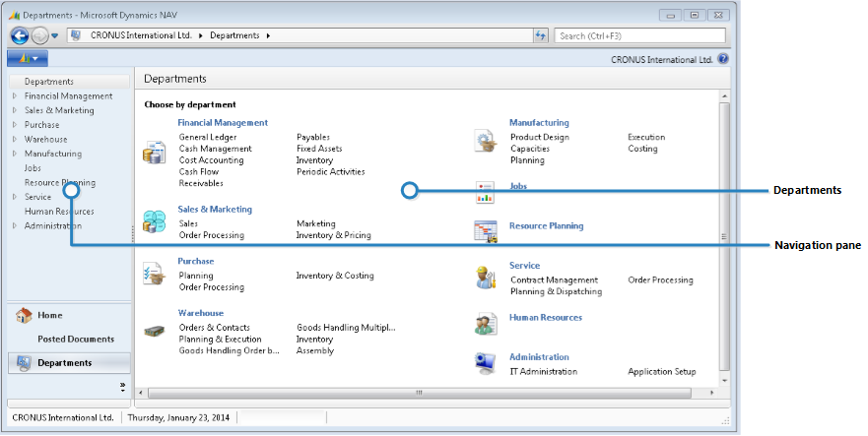Expand the Financial Management tree node
Screen dimensions: 868x436
14,96
